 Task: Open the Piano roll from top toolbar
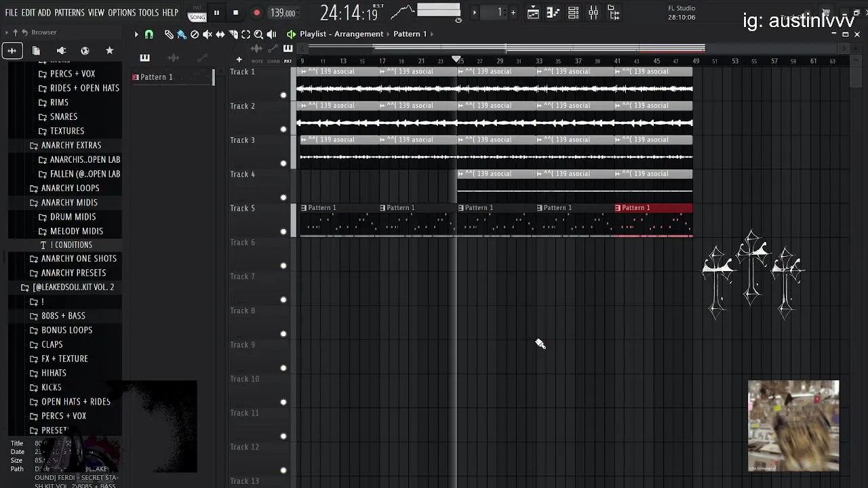553,12
